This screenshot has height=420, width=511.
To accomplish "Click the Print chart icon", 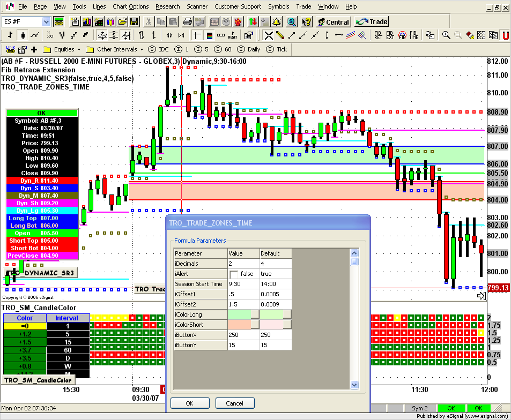I will 187,21.
